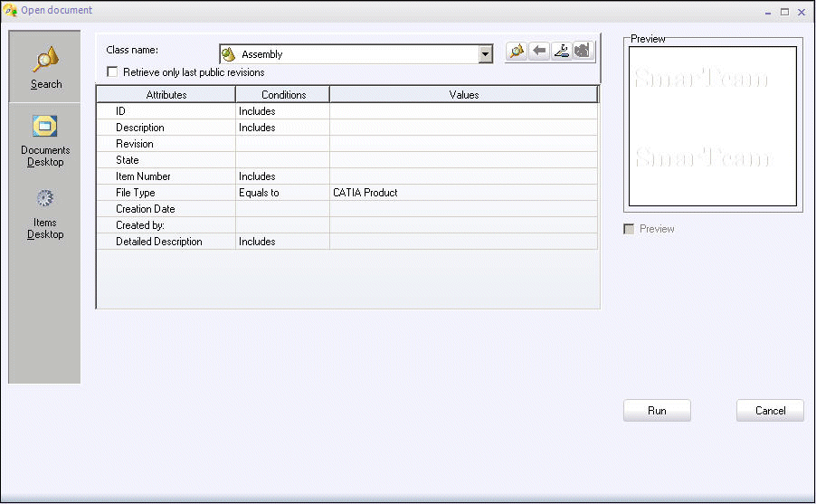The image size is (816, 504).
Task: Click the Description value input cell
Action: (x=463, y=128)
